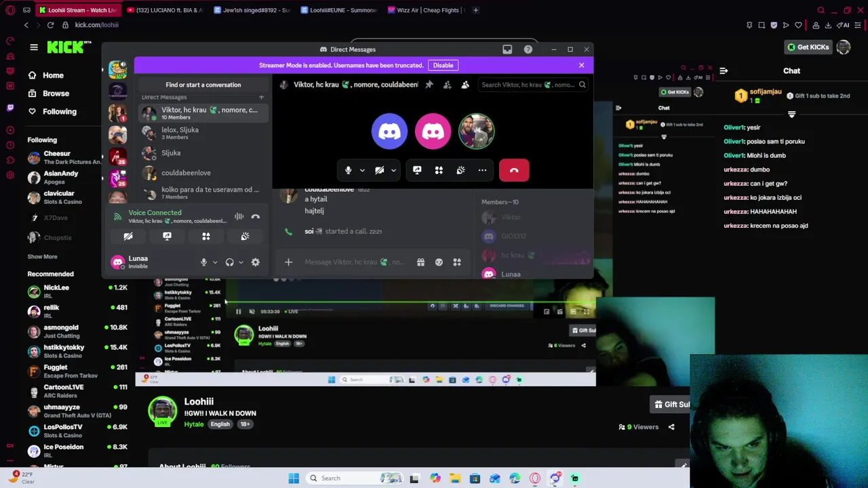
Task: Open Discord User Settings gear
Action: tap(256, 262)
